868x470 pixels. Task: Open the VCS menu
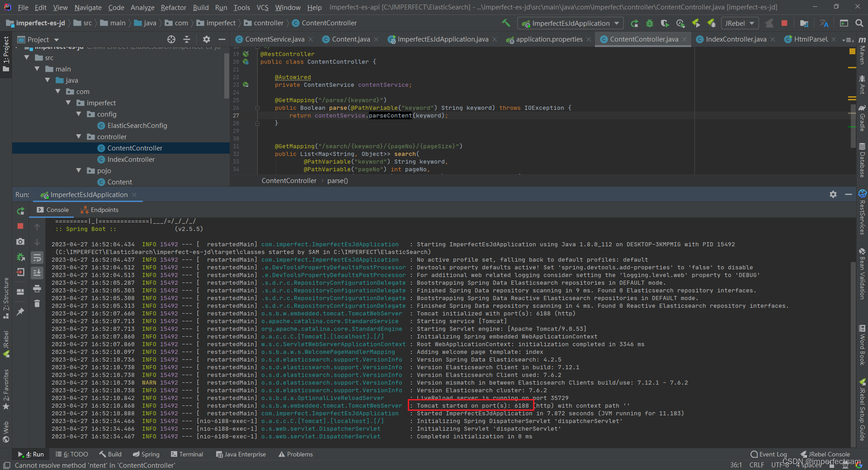262,7
